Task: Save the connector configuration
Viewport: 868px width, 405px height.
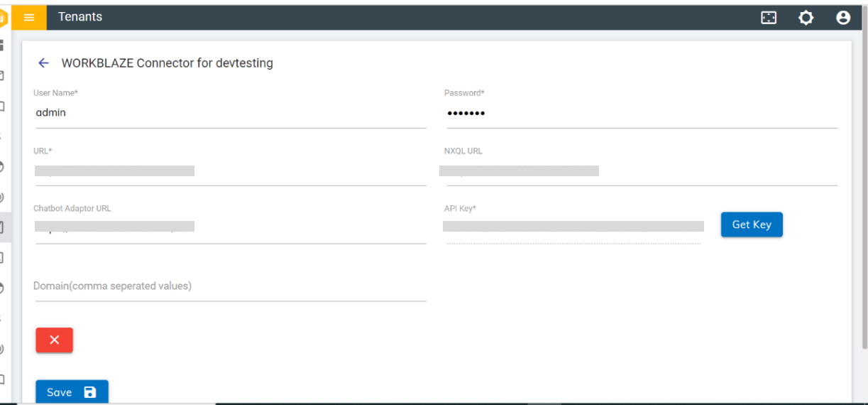Action: tap(72, 392)
